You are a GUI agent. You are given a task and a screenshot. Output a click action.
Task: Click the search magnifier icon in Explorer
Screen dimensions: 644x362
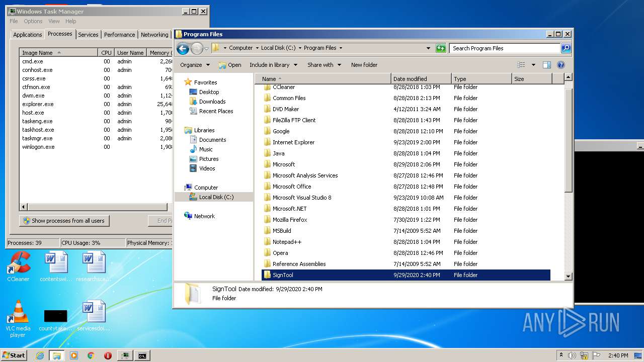coord(566,48)
